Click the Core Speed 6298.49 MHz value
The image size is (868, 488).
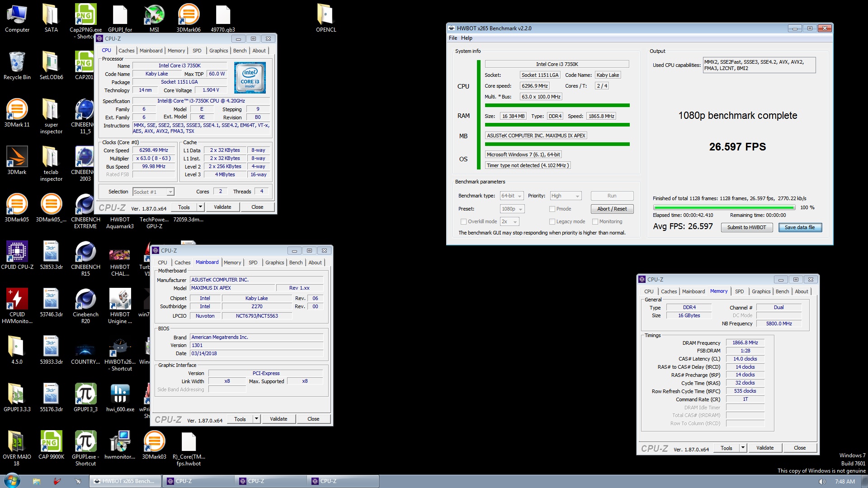154,150
